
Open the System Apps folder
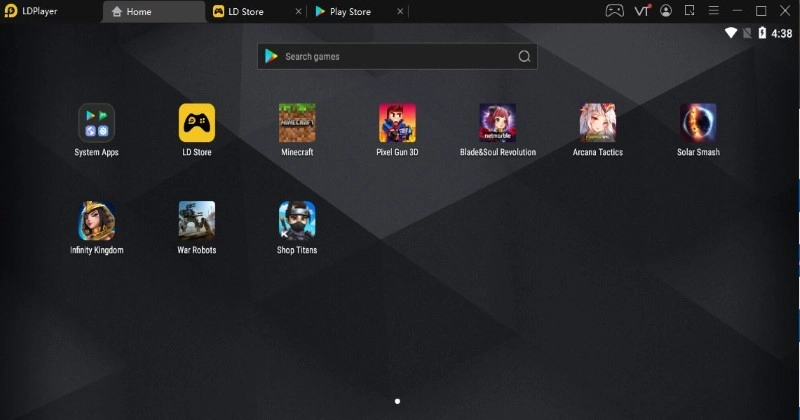click(x=96, y=123)
